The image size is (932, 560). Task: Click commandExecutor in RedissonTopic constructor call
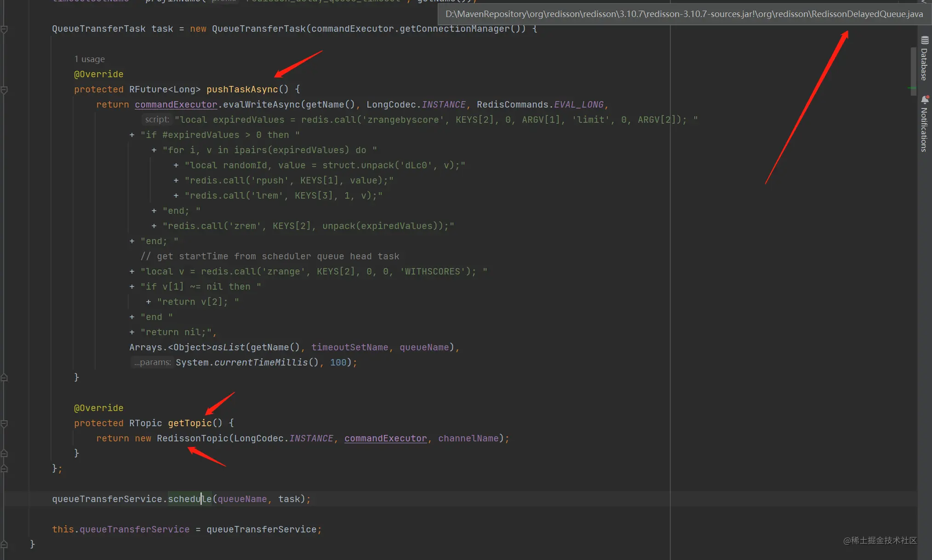click(385, 438)
